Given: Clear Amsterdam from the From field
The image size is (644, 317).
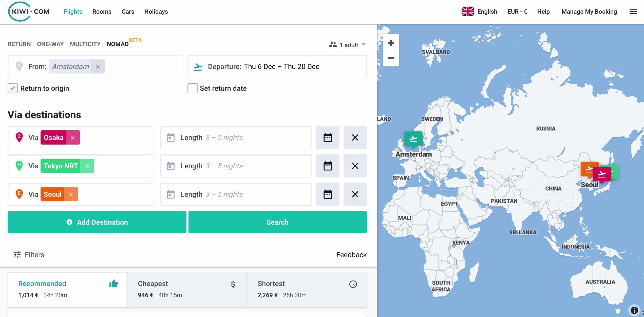Looking at the screenshot, I should click(98, 67).
